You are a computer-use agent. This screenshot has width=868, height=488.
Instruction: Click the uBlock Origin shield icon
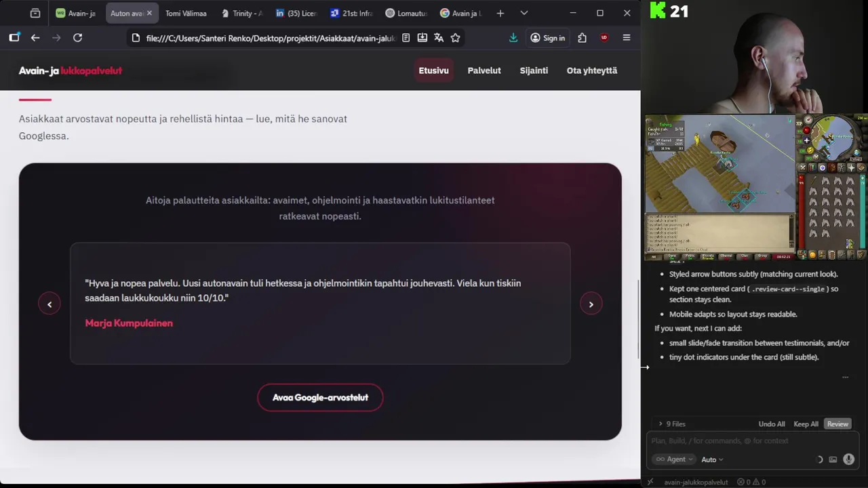pyautogui.click(x=604, y=38)
